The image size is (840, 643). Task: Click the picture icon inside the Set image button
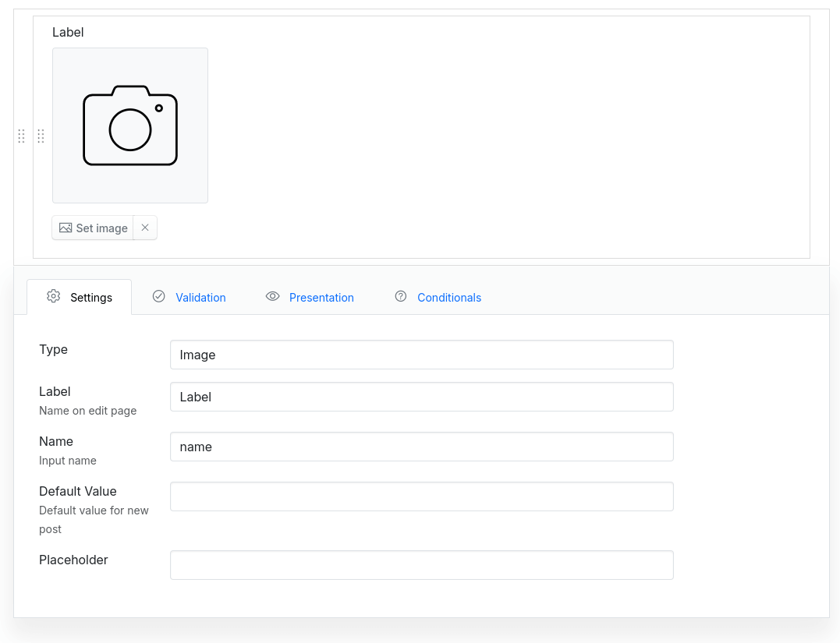point(66,228)
